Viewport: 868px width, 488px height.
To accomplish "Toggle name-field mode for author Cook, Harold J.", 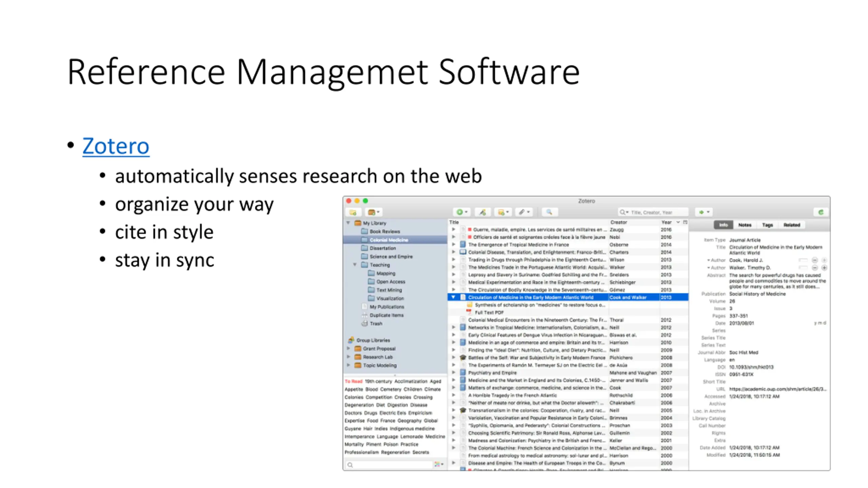I will [x=803, y=260].
